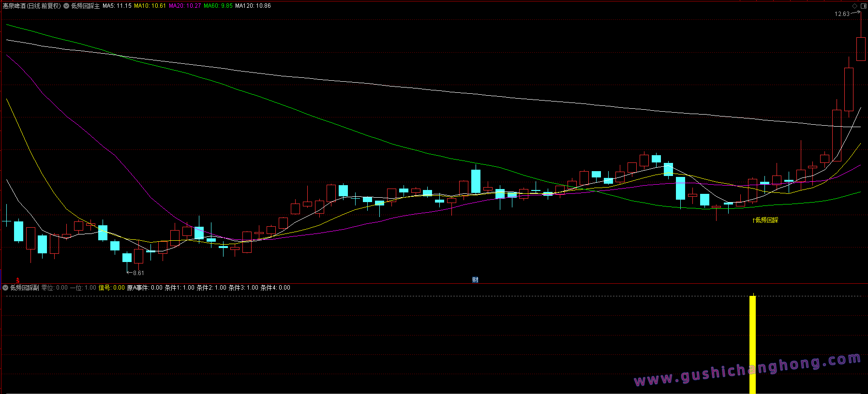Image resolution: width=868 pixels, height=394 pixels.
Task: Click the 条件1: 1.00 value
Action: click(x=180, y=288)
